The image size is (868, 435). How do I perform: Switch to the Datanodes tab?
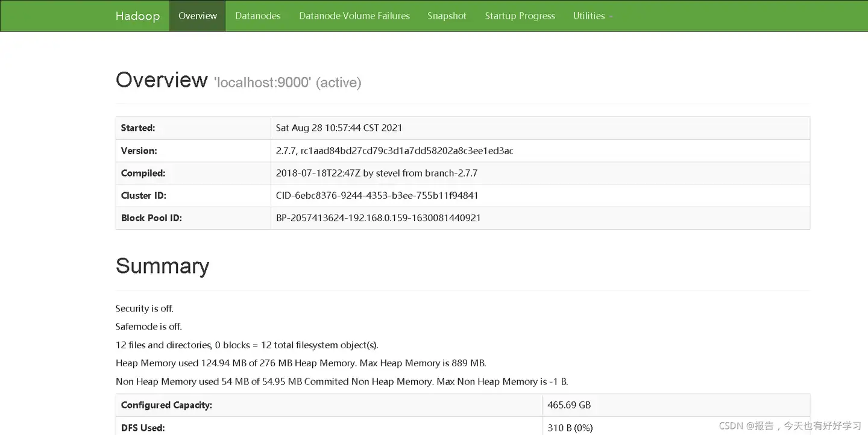click(x=258, y=16)
